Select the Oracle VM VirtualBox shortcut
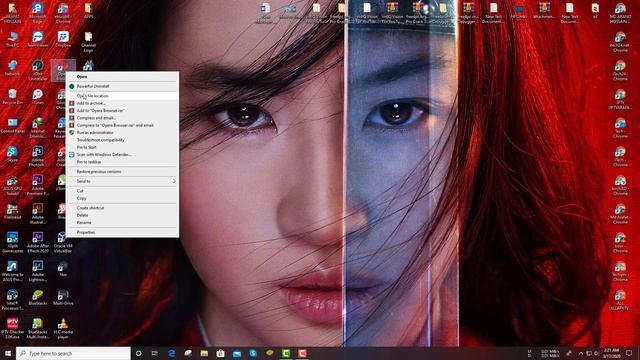This screenshot has width=640, height=360. coord(63,242)
